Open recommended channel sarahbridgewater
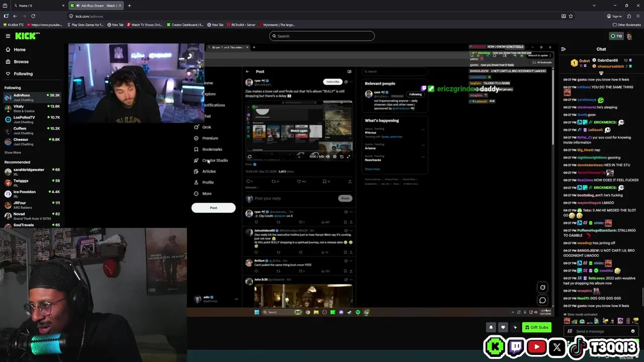Image resolution: width=644 pixels, height=362 pixels. coord(32,171)
